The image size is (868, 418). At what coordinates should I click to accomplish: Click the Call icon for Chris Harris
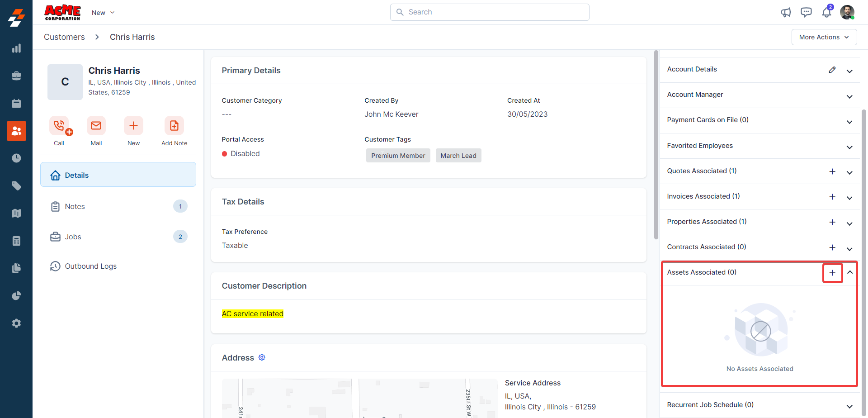click(x=59, y=126)
